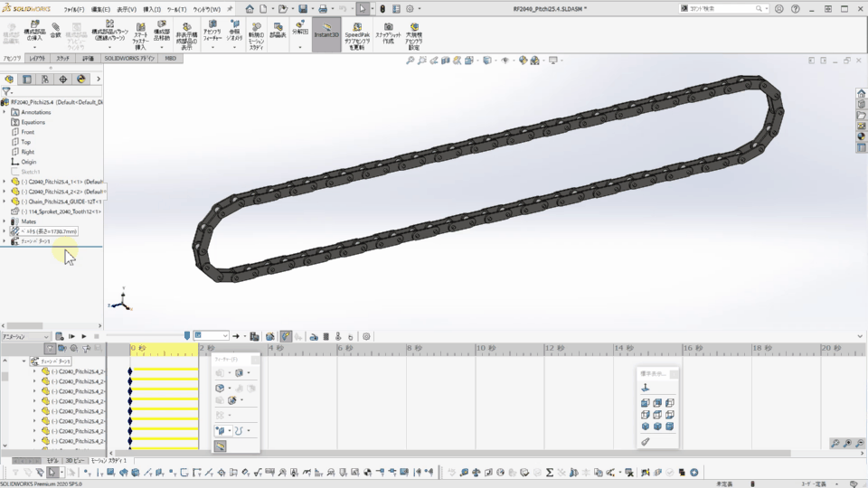Play the animation from start

point(71,336)
